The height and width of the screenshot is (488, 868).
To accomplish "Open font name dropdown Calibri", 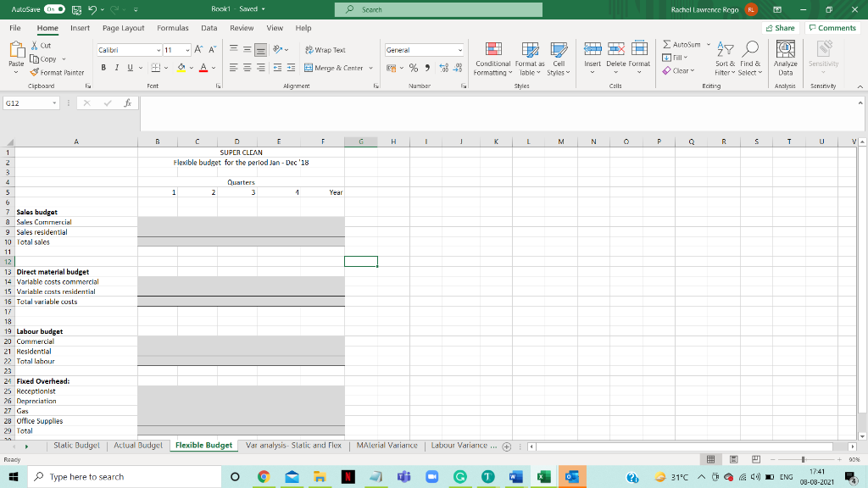I will pos(159,50).
